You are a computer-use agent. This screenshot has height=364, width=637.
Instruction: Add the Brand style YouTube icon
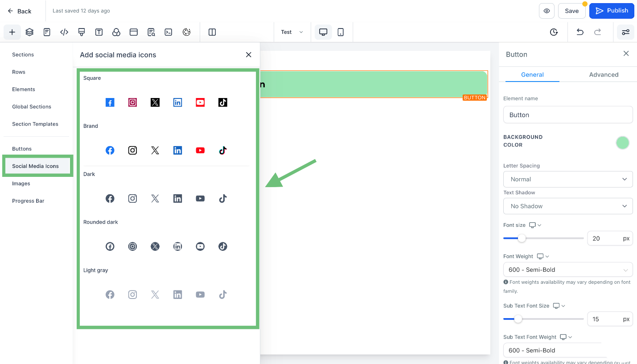(x=200, y=150)
